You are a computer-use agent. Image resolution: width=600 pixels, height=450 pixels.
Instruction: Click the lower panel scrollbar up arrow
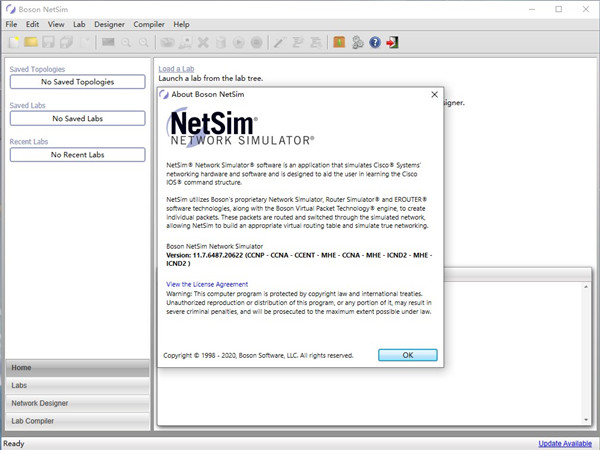tap(586, 287)
